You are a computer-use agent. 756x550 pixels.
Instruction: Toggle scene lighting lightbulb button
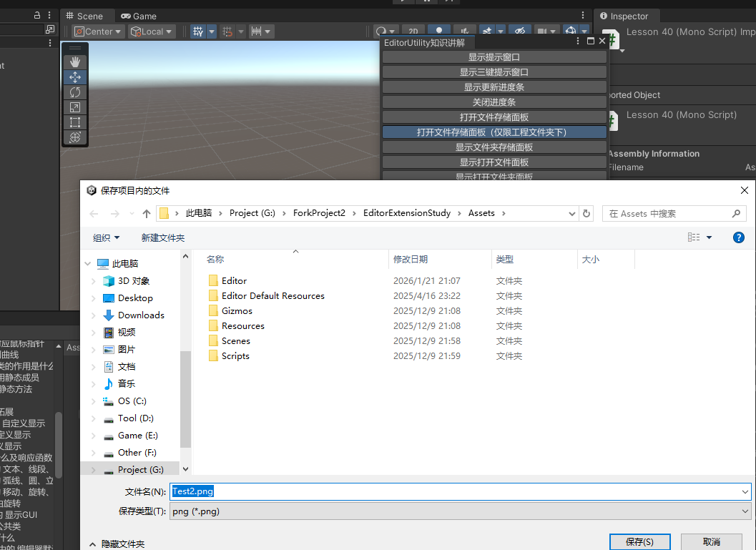(439, 31)
